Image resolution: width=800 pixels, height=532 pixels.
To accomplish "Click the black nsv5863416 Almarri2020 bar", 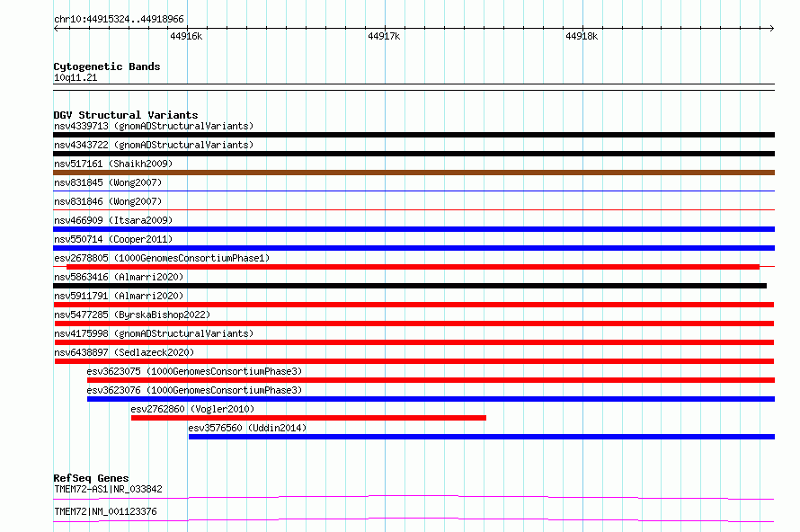I will tap(410, 286).
